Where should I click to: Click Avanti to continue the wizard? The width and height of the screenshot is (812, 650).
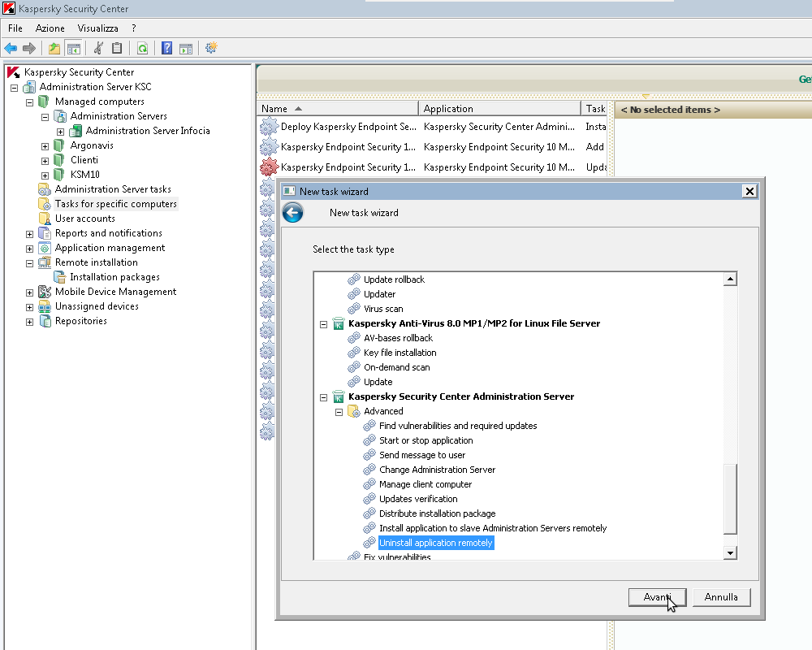point(658,597)
